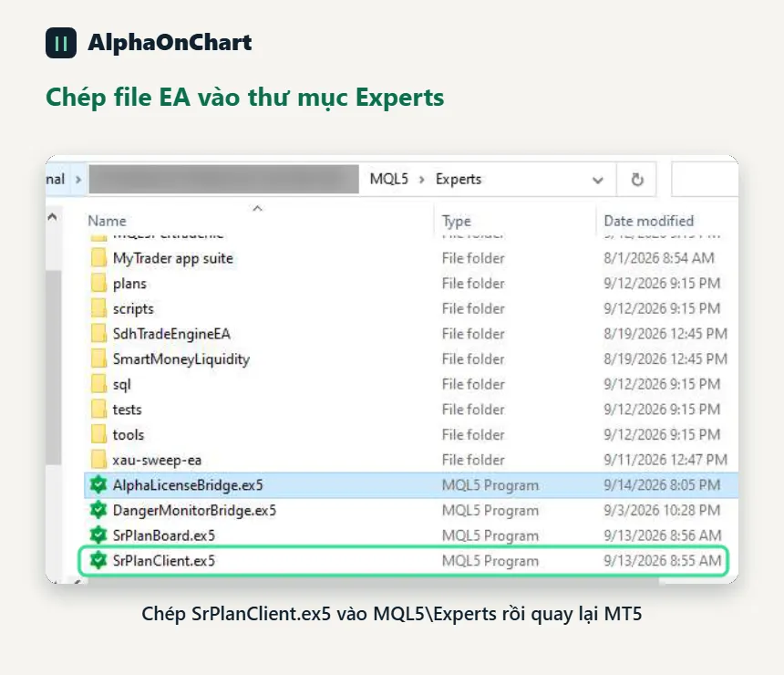Click the search box beside refresh
Image resolution: width=784 pixels, height=675 pixels.
click(x=705, y=179)
